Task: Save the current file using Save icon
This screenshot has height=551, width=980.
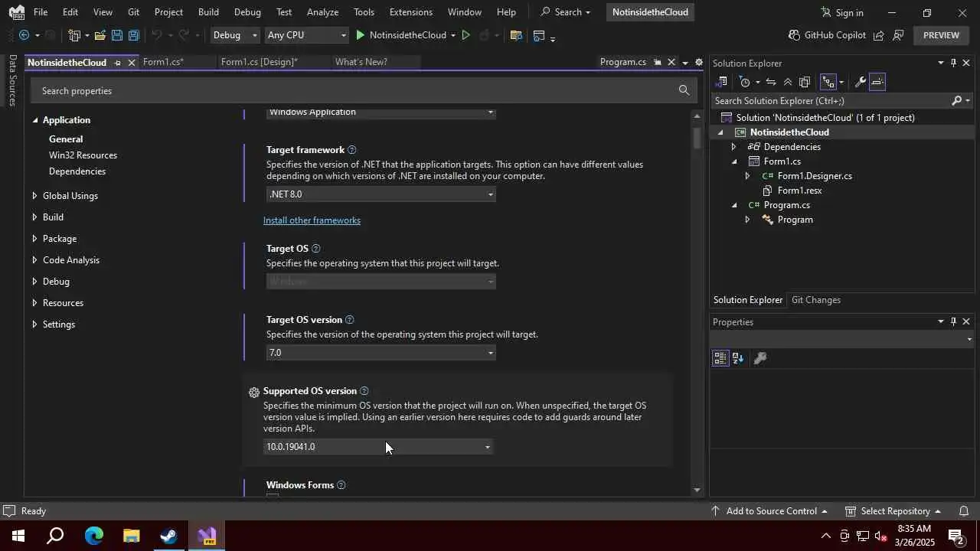Action: (116, 35)
